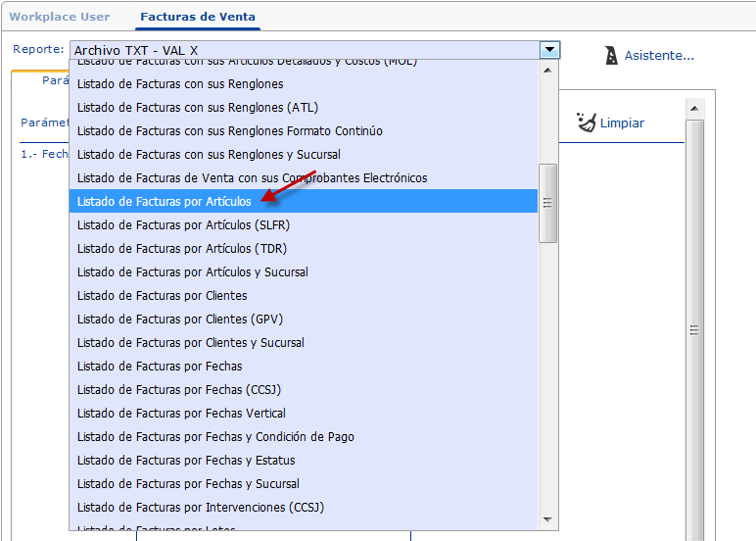Choose Facturas de Venta con Comprobantes Electrónicos
The image size is (756, 541).
click(x=252, y=177)
